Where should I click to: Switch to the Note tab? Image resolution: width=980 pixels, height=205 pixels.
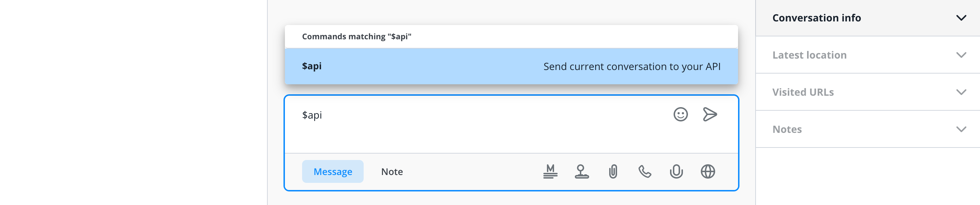392,171
